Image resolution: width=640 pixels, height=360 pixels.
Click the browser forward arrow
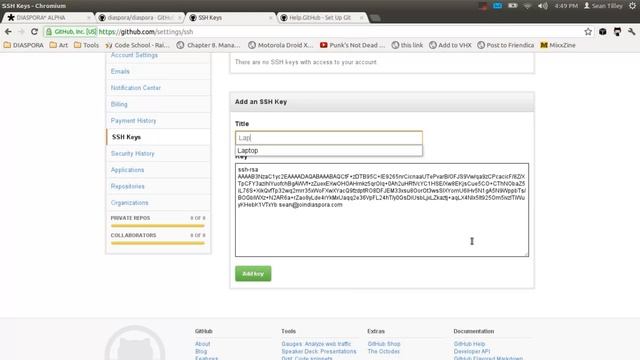click(x=21, y=31)
